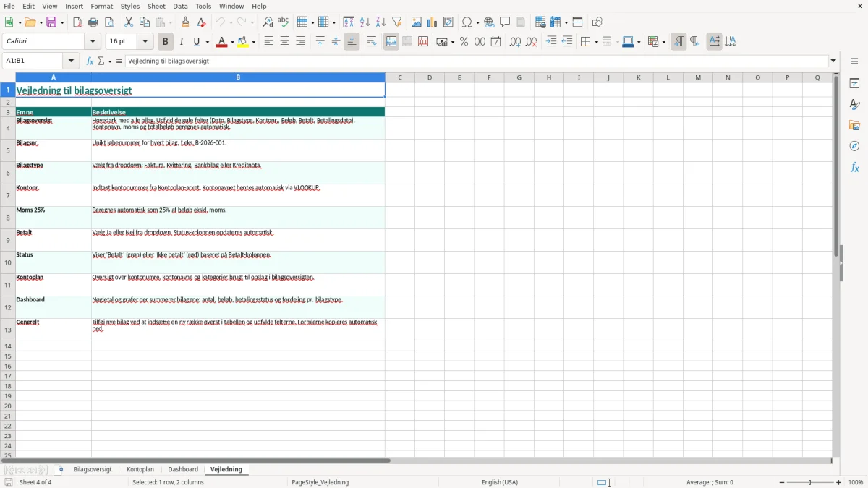
Task: Sort ascending with A-Z icon
Action: [365, 22]
